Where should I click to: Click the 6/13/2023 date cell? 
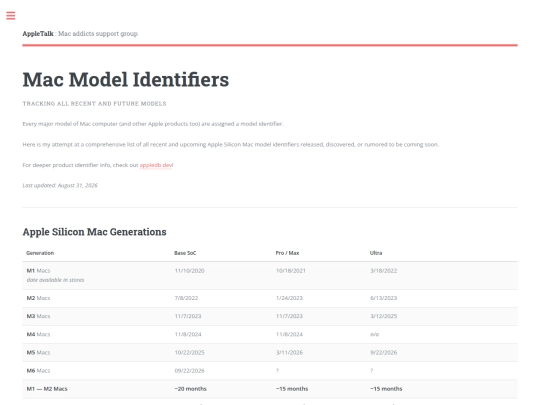click(383, 298)
